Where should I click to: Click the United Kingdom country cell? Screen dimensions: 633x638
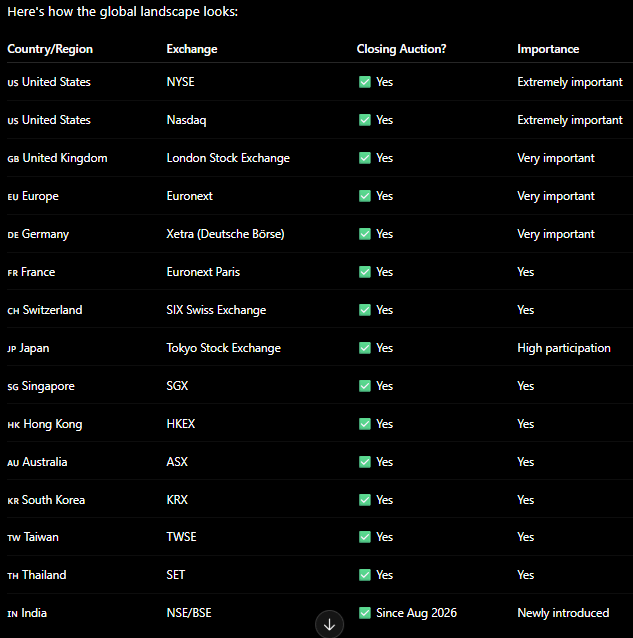(57, 158)
